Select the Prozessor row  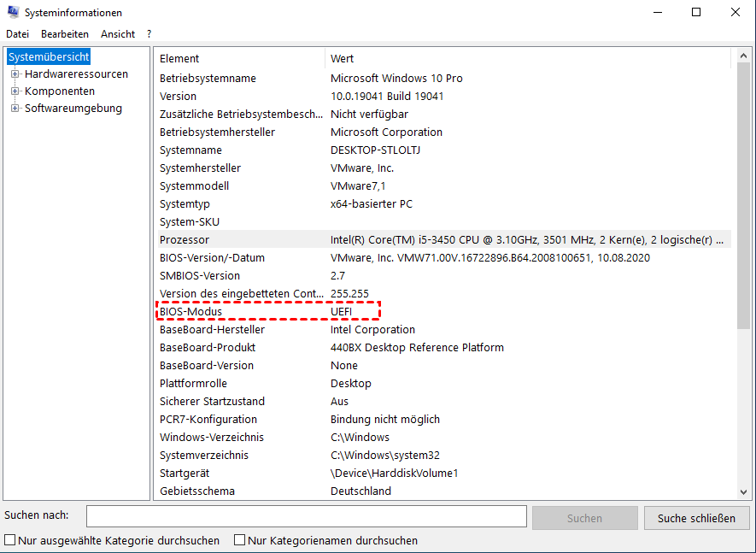pyautogui.click(x=444, y=240)
